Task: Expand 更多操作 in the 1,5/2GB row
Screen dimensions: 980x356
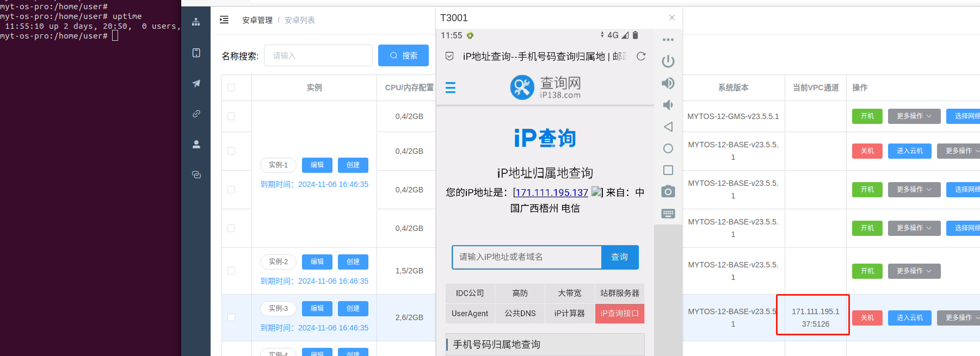Action: point(914,271)
